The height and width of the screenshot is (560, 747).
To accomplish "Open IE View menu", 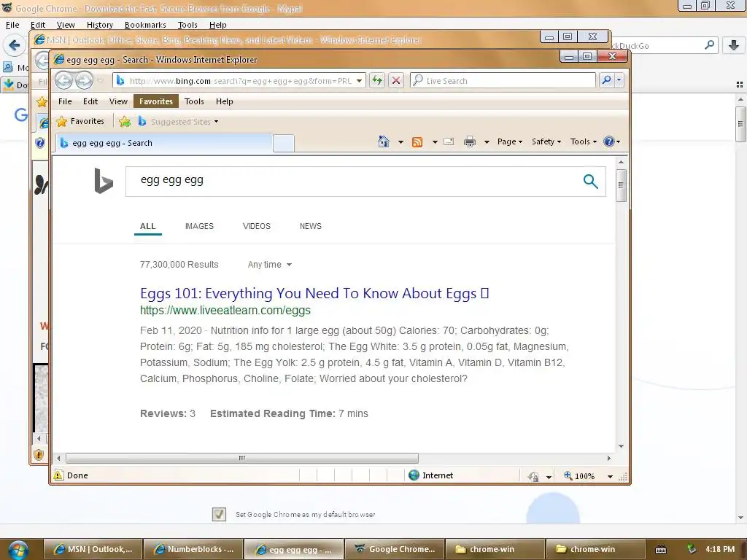I will click(x=118, y=101).
